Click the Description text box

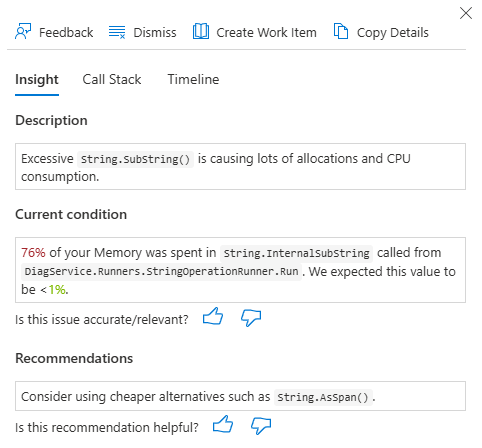(240, 167)
